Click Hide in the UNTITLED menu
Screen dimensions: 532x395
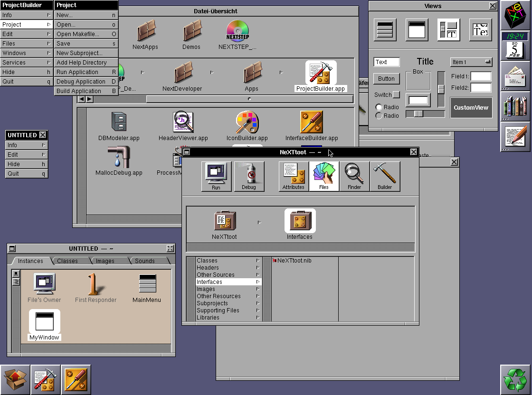click(27, 164)
